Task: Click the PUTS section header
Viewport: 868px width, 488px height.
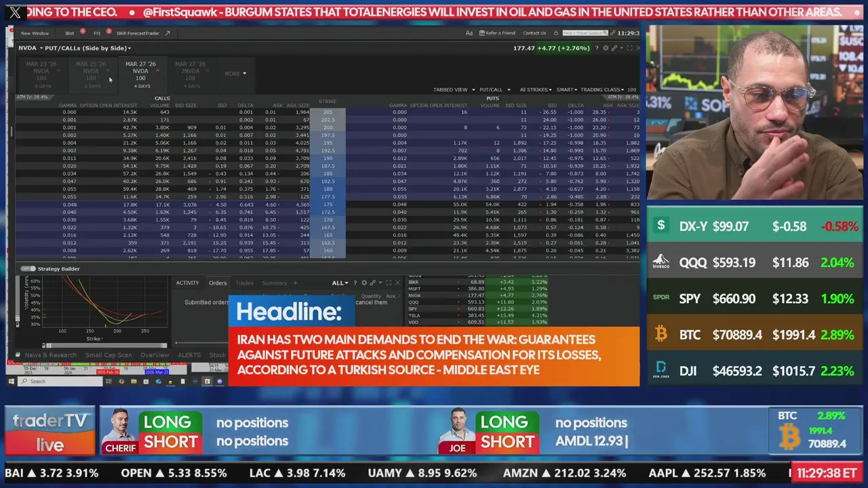Action: click(x=493, y=98)
